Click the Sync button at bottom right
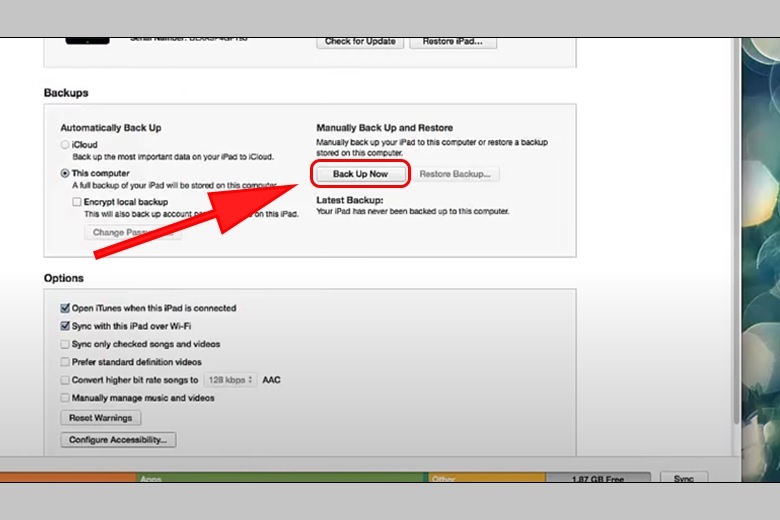780x520 pixels. pyautogui.click(x=684, y=479)
